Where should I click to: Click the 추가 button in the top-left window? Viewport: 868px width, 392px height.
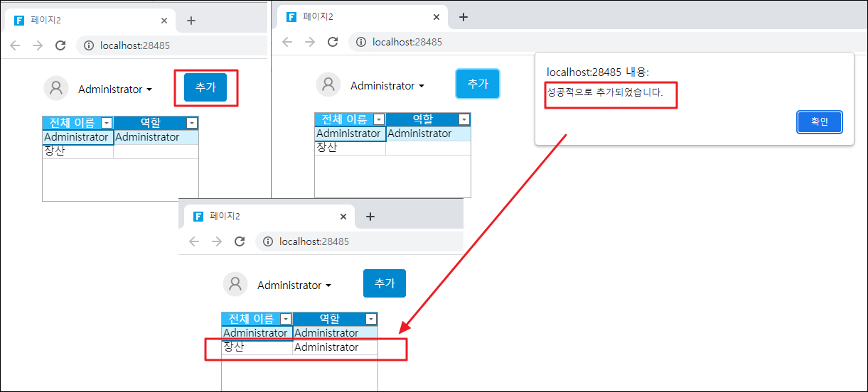pos(205,87)
